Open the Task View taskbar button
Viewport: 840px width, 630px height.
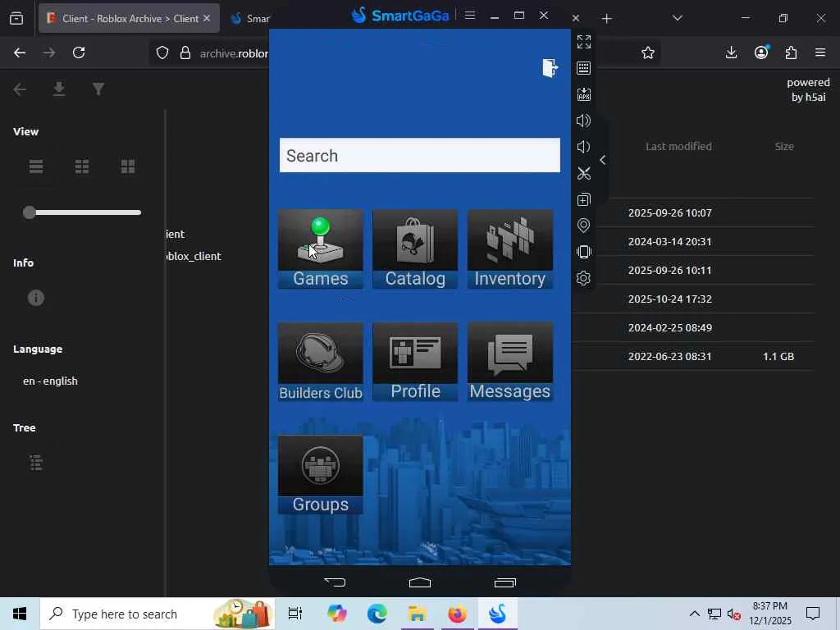click(295, 614)
